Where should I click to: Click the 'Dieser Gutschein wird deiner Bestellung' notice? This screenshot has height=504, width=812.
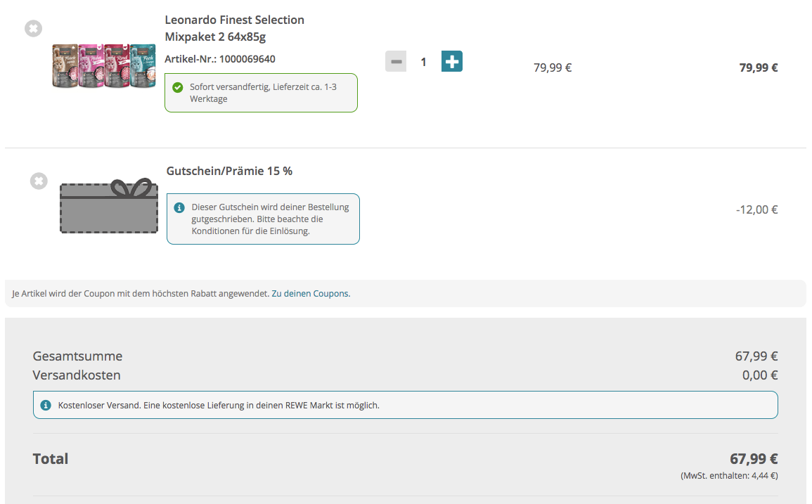(263, 219)
